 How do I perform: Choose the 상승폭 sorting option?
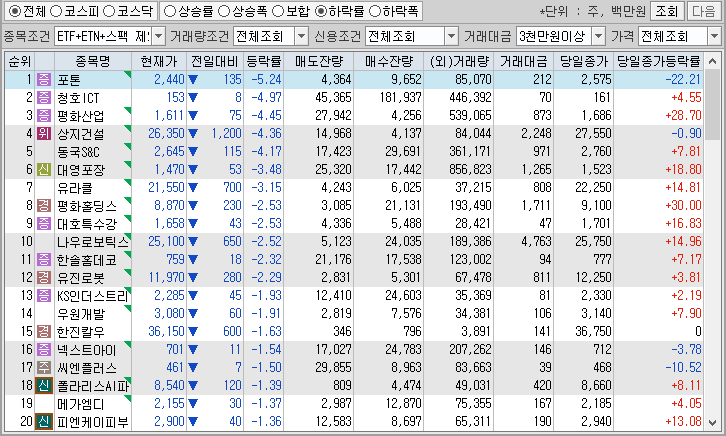[224, 11]
